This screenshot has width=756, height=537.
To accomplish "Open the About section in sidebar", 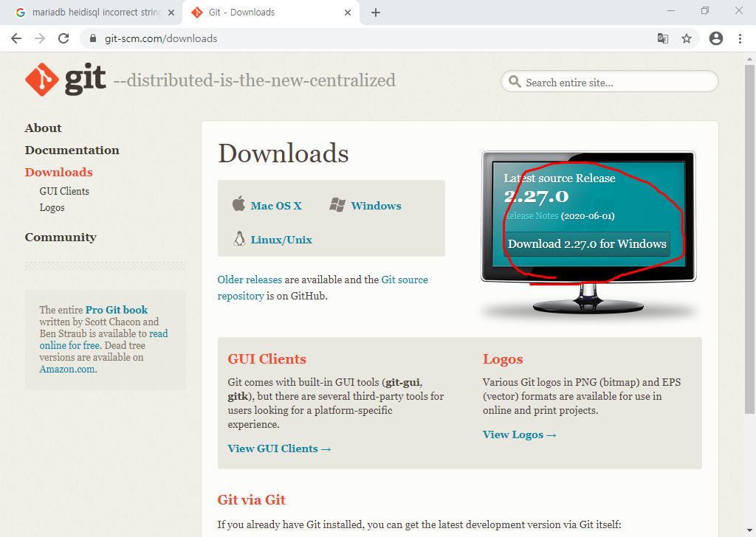I will click(x=44, y=128).
